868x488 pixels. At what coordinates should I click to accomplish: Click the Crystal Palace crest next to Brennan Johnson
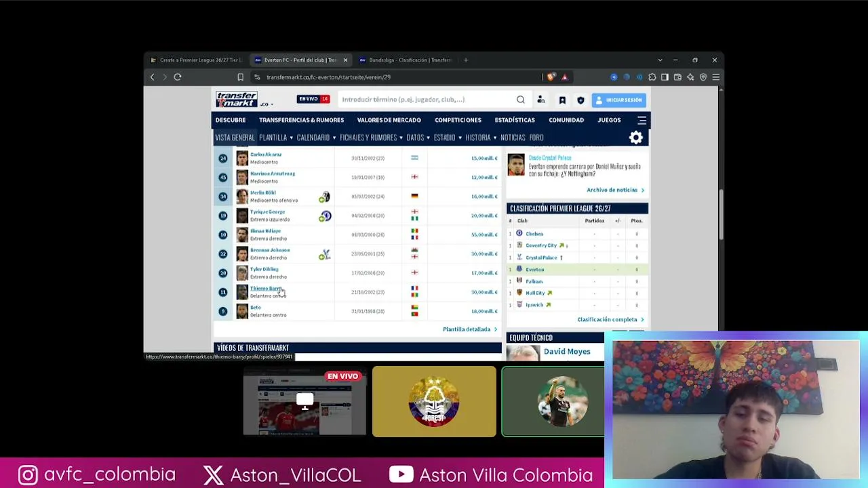point(325,254)
